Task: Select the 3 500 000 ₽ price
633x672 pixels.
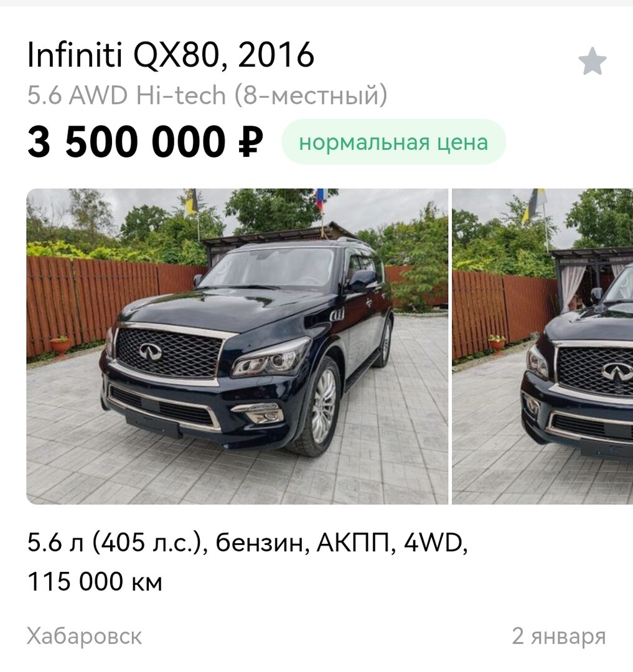Action: [x=145, y=142]
